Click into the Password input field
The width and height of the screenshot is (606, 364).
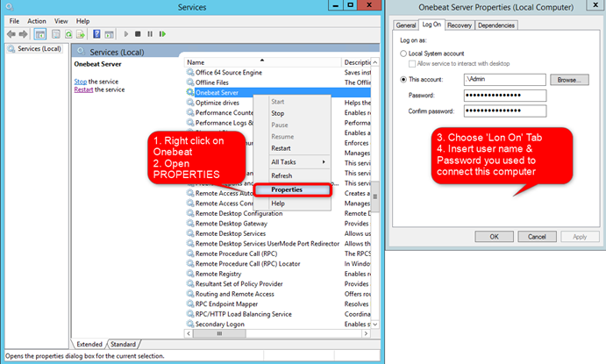[x=505, y=95]
